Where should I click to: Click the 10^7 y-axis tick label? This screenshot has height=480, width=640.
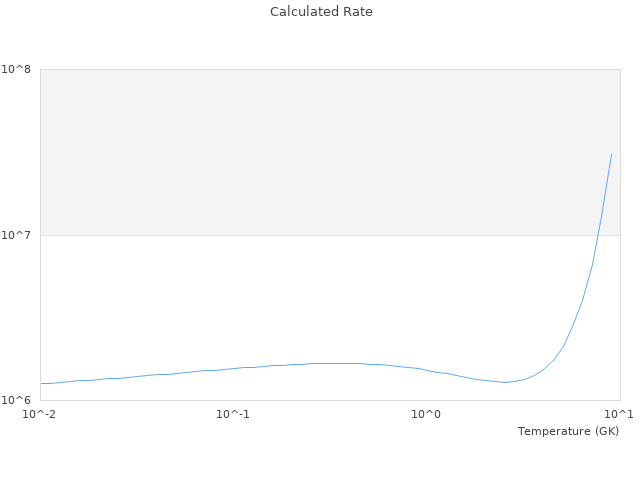[x=17, y=236]
